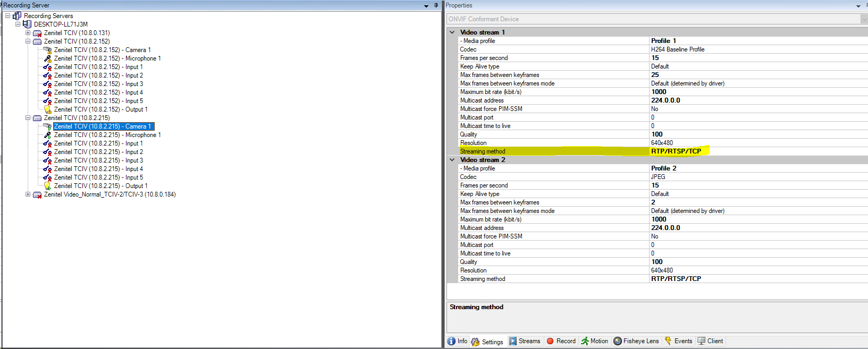
Task: Collapse the Video stream 2 section
Action: 452,160
